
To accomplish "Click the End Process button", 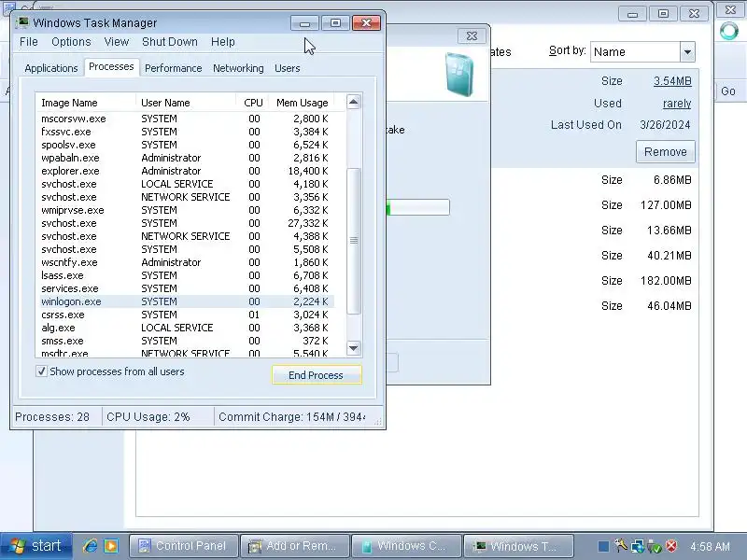I will 317,375.
